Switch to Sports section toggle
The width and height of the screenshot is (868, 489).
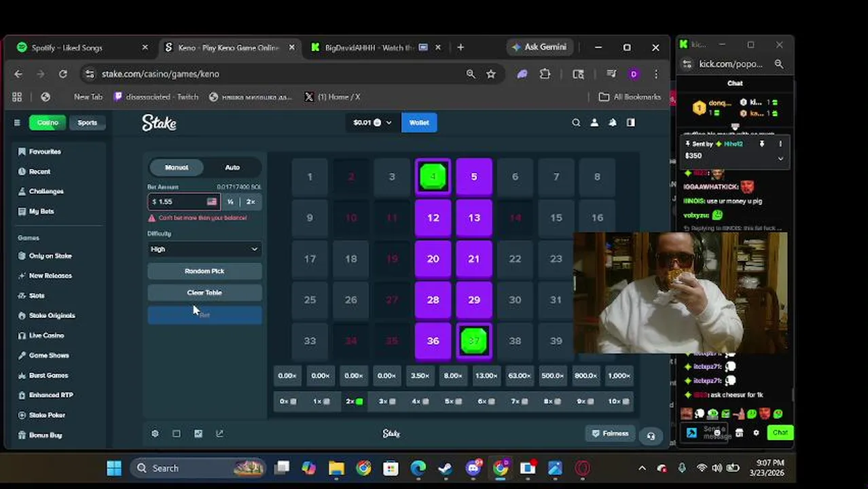coord(87,123)
